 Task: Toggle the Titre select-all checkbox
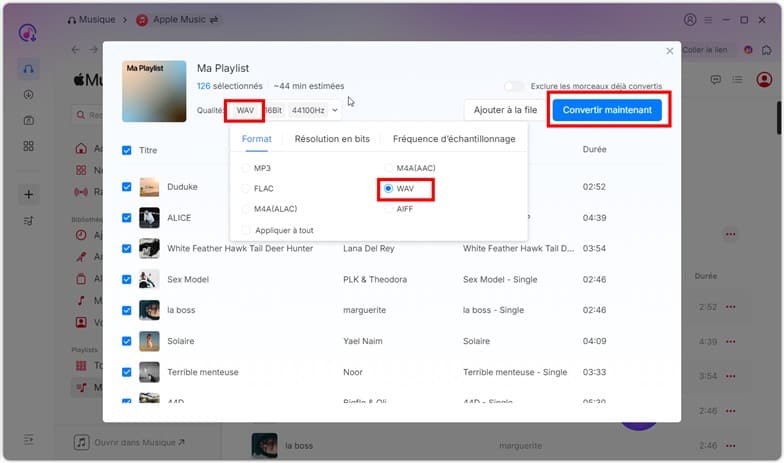tap(126, 150)
